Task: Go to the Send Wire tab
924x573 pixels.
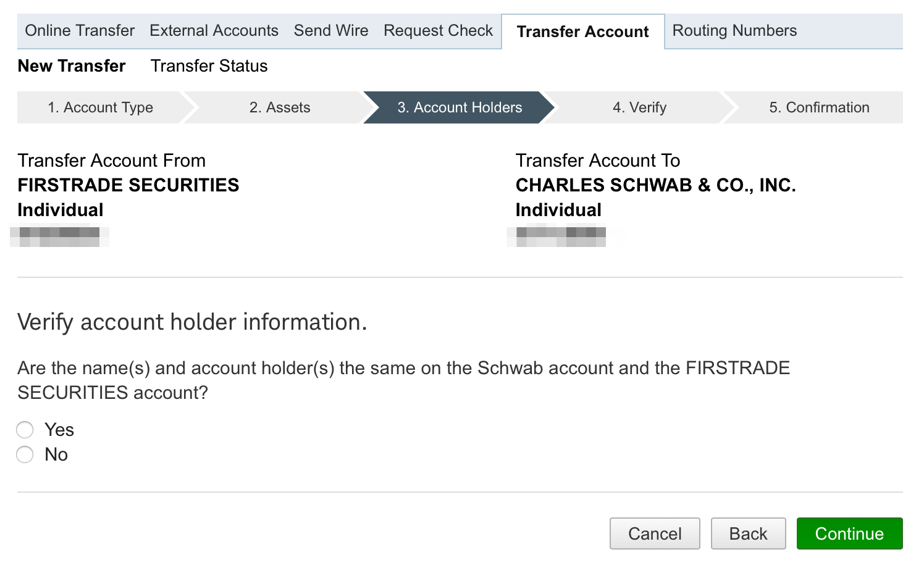Action: coord(331,31)
